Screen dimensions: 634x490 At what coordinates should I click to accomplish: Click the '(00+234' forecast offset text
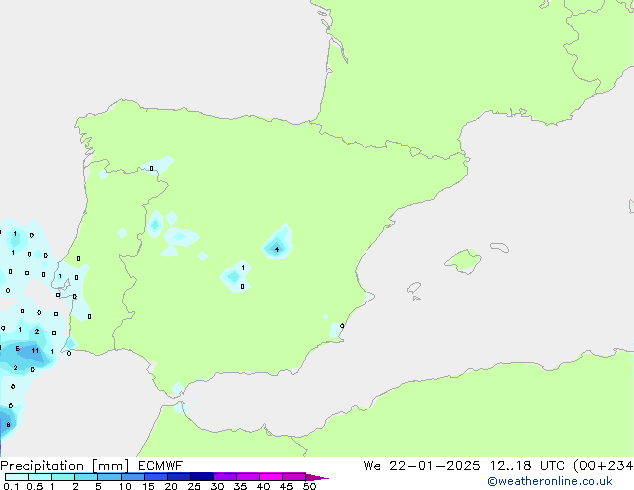tap(603, 466)
